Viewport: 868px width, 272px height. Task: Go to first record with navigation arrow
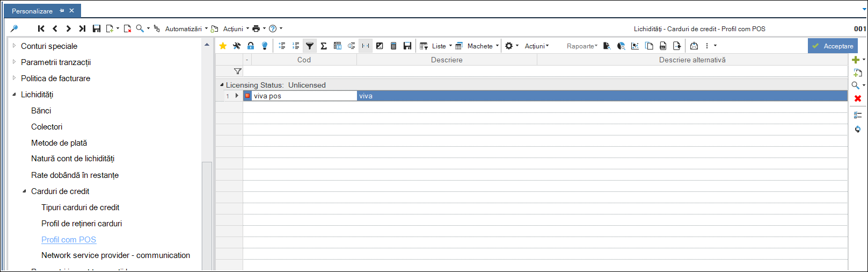(x=41, y=28)
